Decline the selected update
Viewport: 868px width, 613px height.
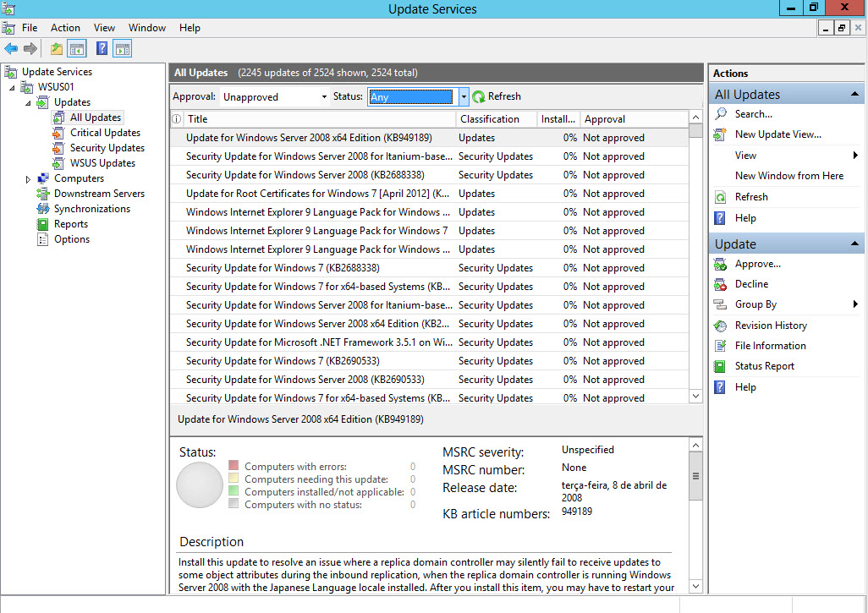pyautogui.click(x=751, y=284)
